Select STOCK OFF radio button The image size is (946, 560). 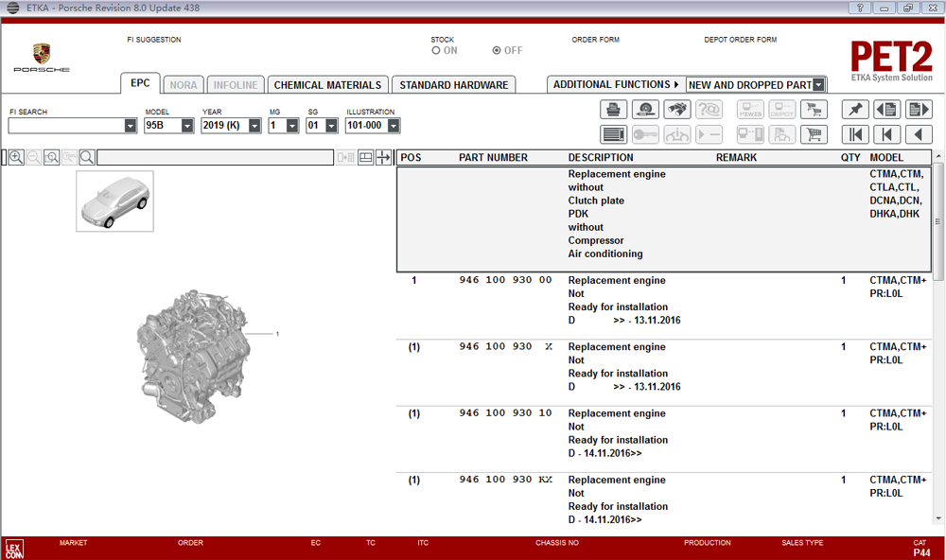(497, 51)
